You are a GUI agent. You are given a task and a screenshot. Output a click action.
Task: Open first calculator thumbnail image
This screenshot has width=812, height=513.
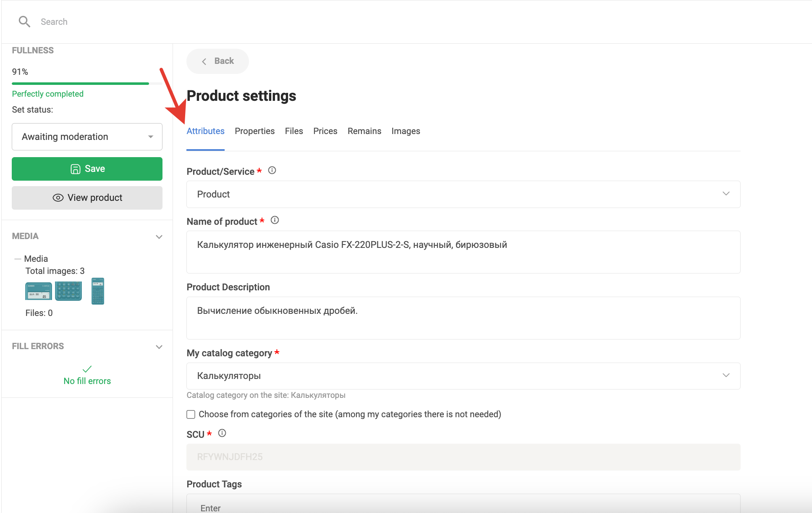point(39,291)
